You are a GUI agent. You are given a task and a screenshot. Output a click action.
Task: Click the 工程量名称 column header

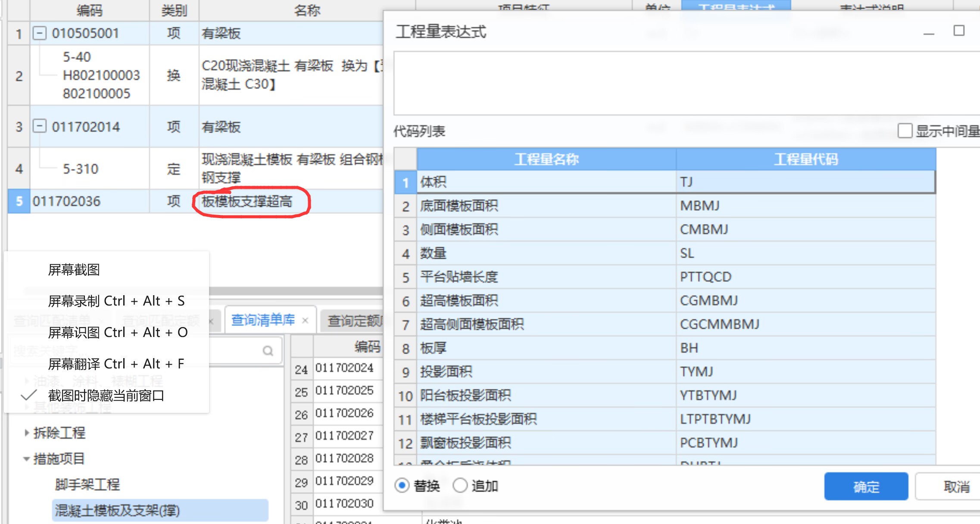point(546,159)
